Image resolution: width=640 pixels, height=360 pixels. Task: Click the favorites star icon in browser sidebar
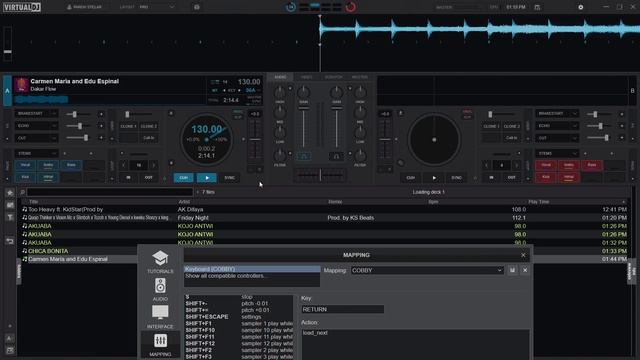(10, 193)
